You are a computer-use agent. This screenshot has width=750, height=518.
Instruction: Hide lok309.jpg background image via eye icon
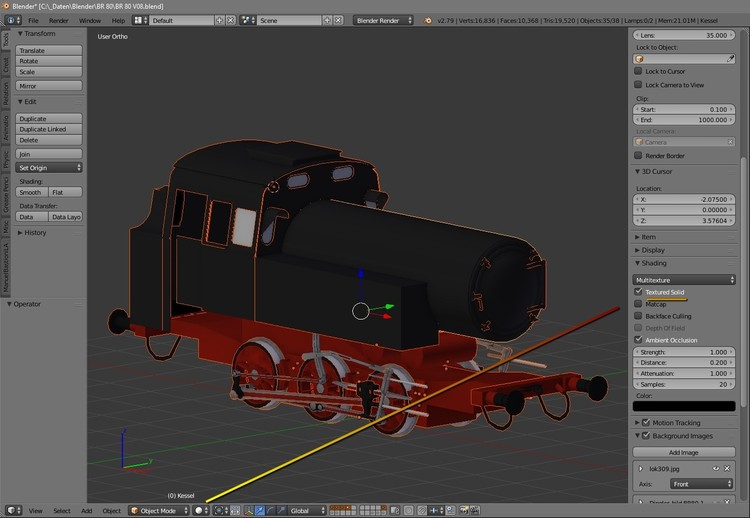[716, 468]
